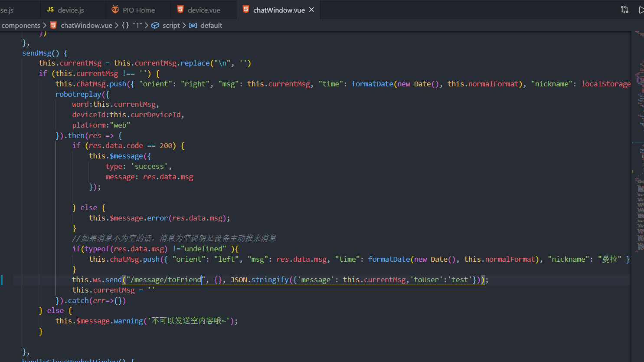Open the PIO Home tab
Image resolution: width=644 pixels, height=362 pixels.
point(138,10)
